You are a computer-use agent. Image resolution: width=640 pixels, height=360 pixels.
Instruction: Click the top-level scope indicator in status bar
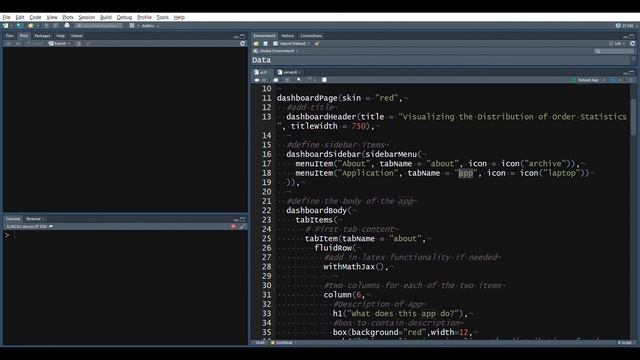pos(282,343)
